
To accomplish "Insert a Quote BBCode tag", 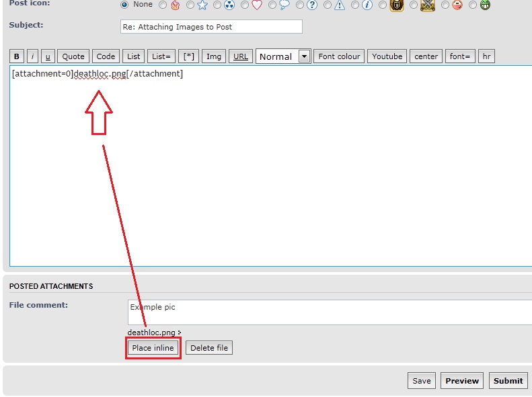I will click(x=73, y=56).
